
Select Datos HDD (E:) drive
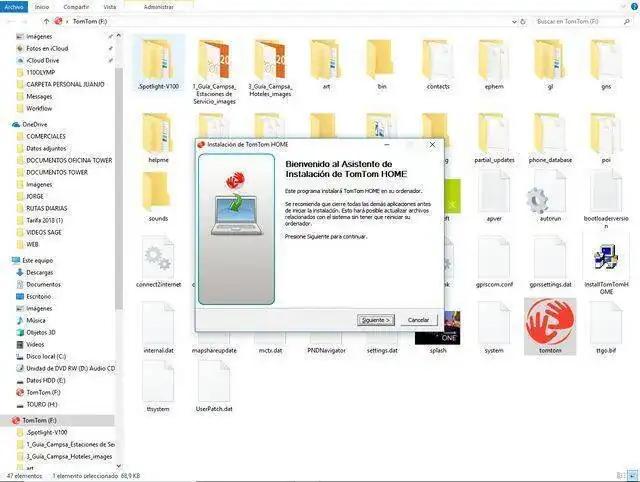[x=45, y=380]
